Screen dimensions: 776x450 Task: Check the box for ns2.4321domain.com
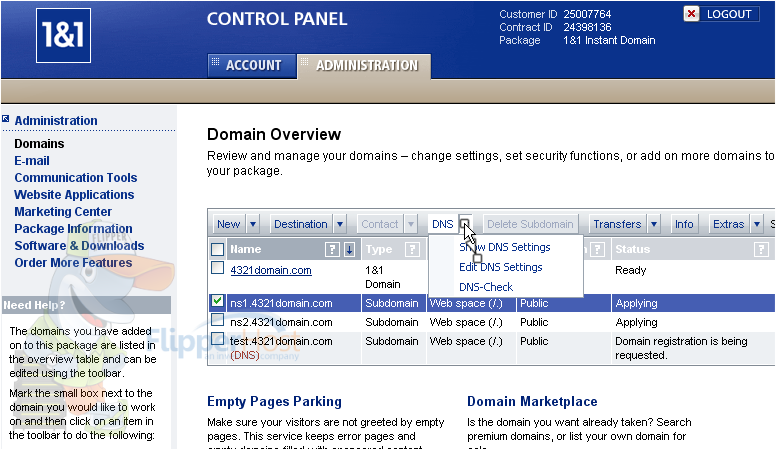point(217,320)
